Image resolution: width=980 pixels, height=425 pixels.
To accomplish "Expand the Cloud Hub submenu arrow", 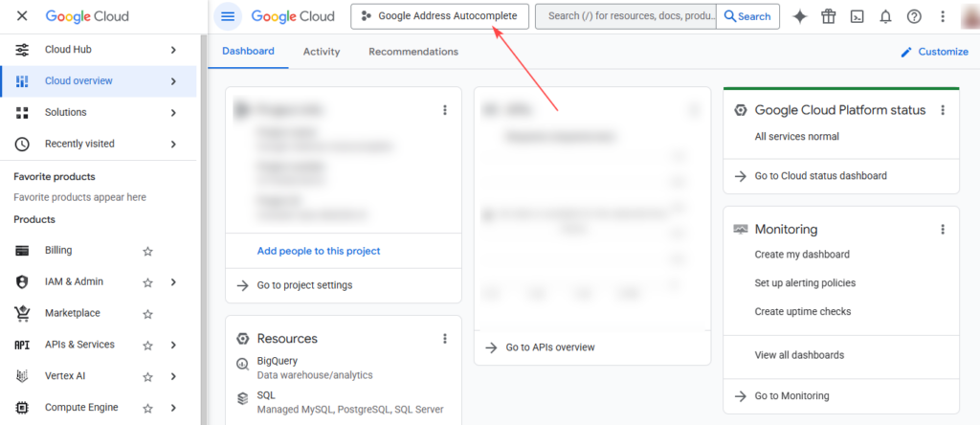I will (173, 50).
